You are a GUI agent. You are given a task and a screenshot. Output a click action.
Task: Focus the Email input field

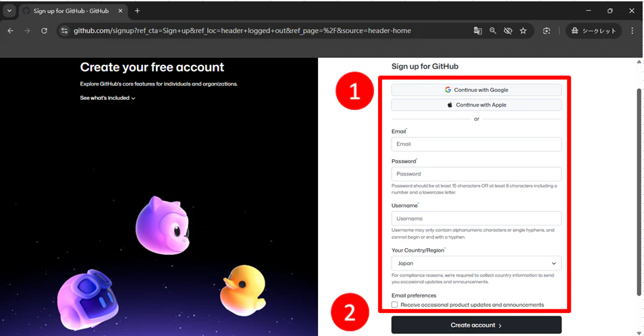[x=477, y=144]
